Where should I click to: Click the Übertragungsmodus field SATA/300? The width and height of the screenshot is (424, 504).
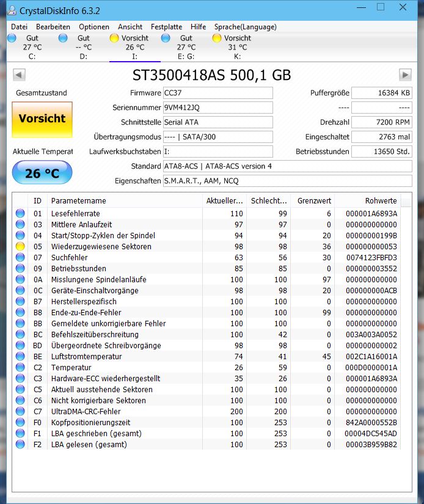coord(218,137)
